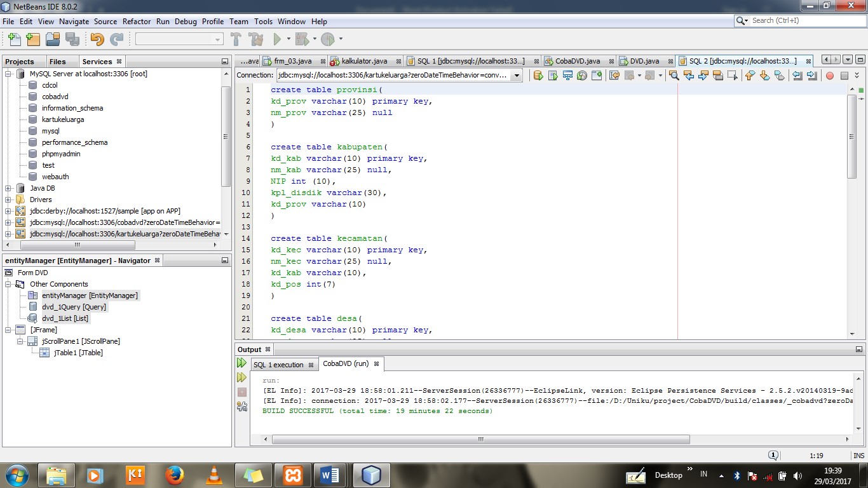Click the green Run Project icon
Screen dimensions: 868x488
coord(277,39)
